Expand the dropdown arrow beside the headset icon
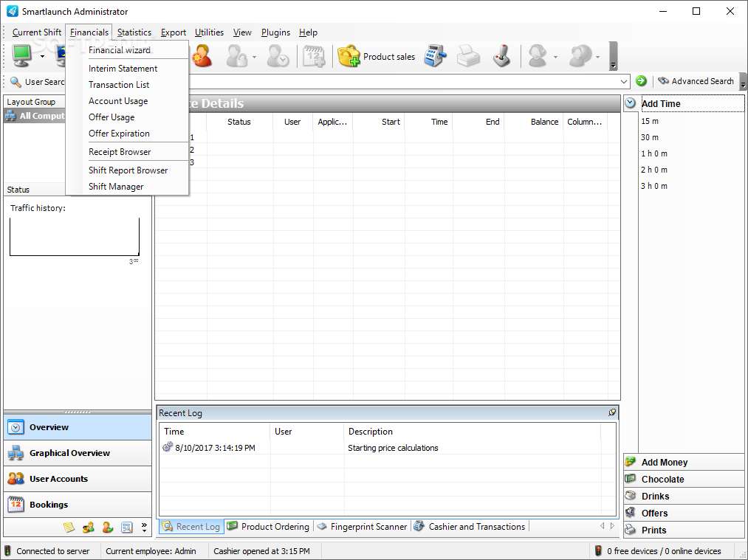Viewport: 748px width, 560px height. (555, 57)
